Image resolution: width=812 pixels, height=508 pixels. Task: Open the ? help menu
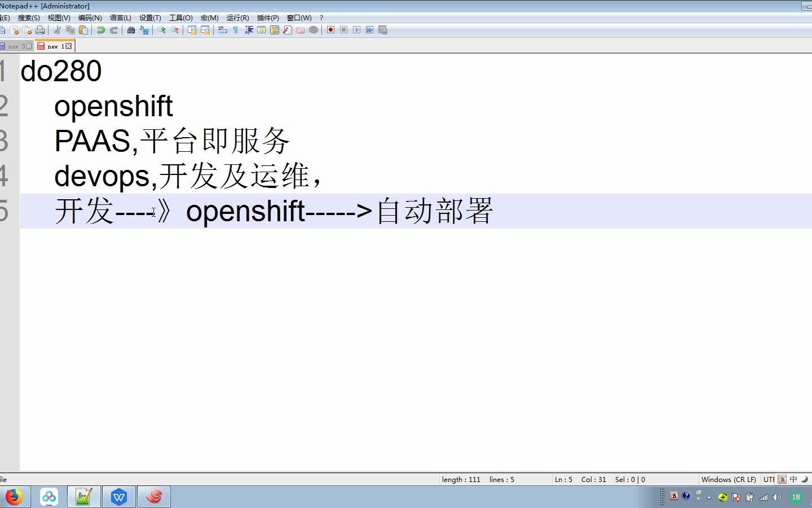[x=321, y=18]
